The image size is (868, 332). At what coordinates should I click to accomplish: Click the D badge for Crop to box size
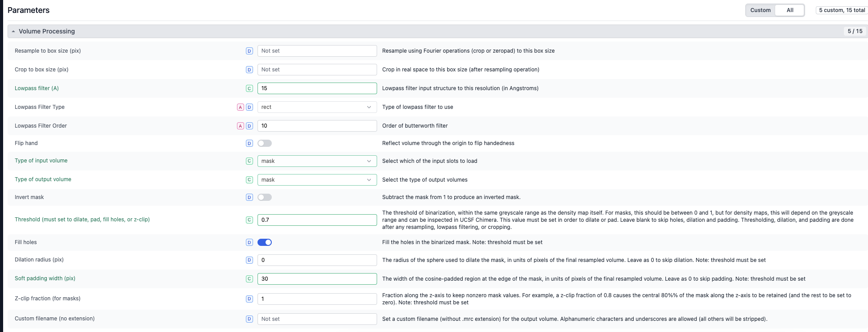point(249,70)
